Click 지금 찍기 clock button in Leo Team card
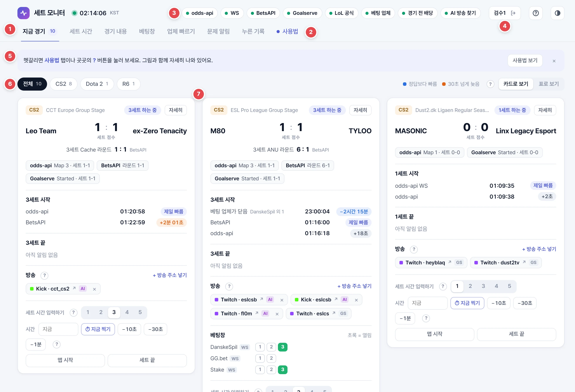This screenshot has width=575, height=392. [98, 329]
